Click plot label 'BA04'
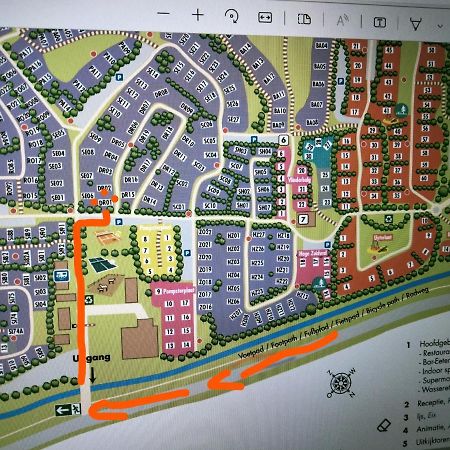 click(321, 45)
